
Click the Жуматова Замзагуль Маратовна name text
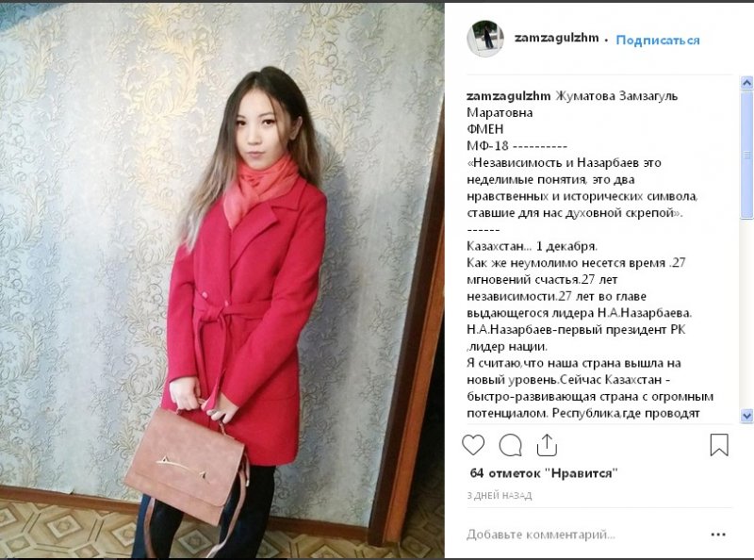[572, 104]
